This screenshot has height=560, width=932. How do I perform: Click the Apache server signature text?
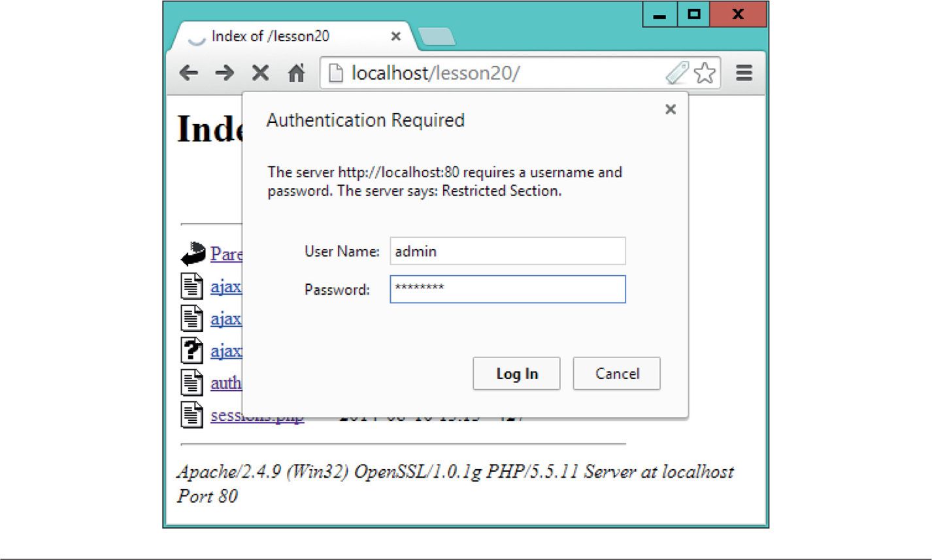pyautogui.click(x=456, y=484)
